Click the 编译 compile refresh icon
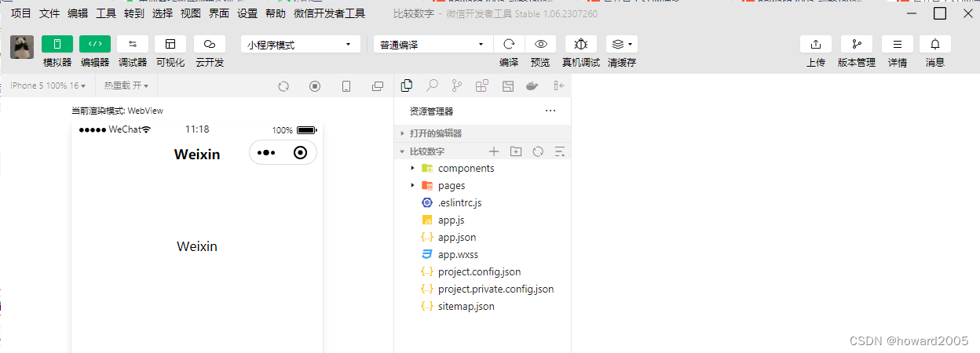Image resolution: width=980 pixels, height=353 pixels. [x=509, y=44]
